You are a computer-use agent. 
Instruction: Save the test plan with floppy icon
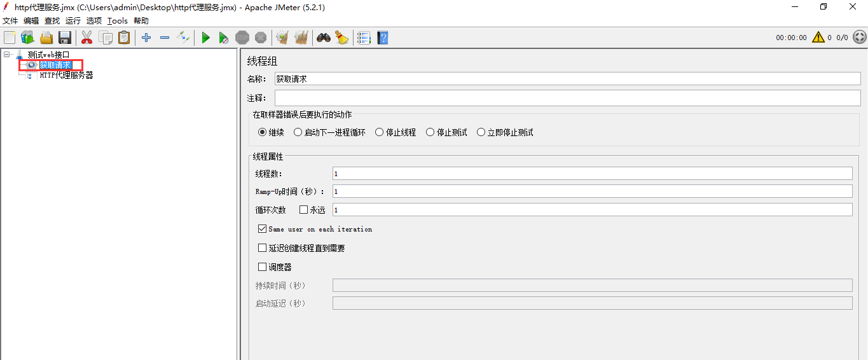[x=65, y=38]
